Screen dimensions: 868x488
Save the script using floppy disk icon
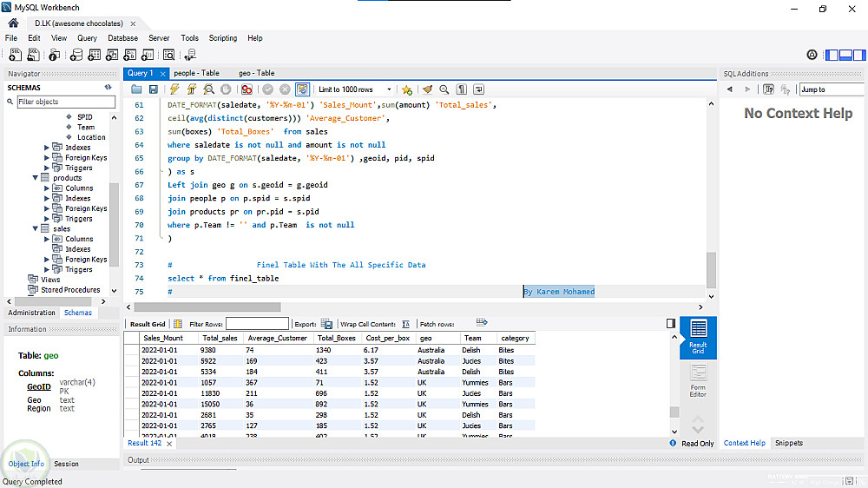pos(154,89)
